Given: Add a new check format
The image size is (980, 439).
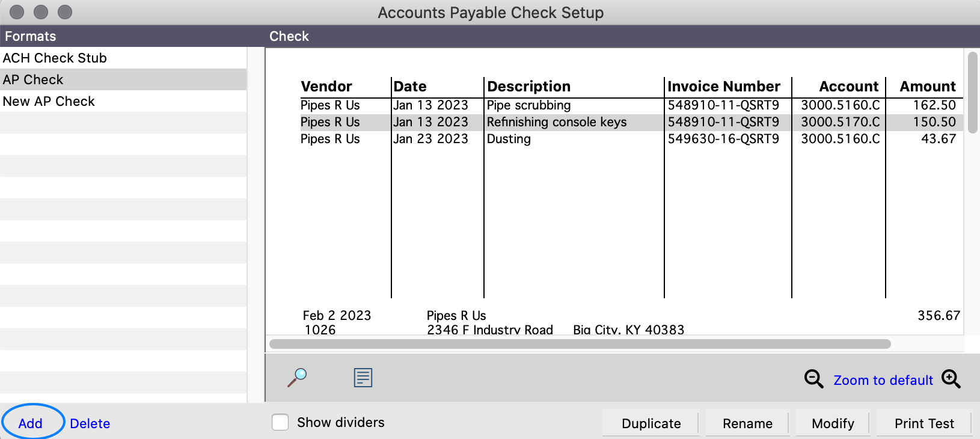Looking at the screenshot, I should [x=31, y=423].
